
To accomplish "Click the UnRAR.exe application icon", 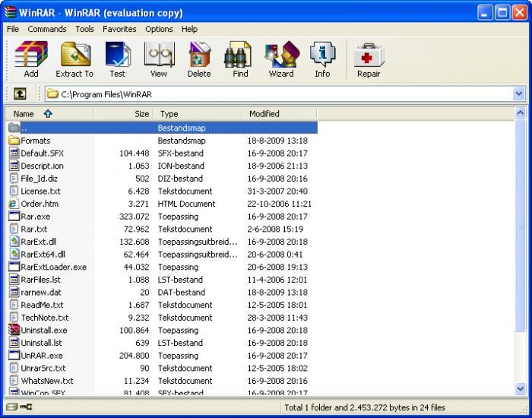I will 14,355.
